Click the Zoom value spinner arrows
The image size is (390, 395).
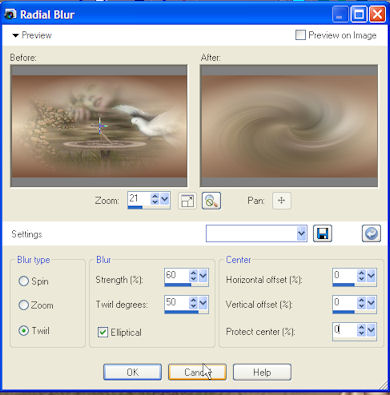[155, 199]
